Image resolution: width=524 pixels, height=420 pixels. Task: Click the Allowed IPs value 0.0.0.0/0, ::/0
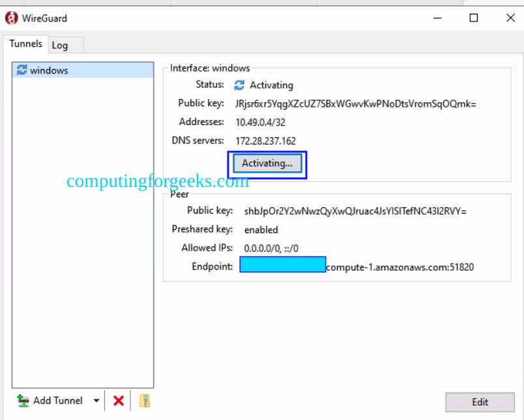coord(271,248)
